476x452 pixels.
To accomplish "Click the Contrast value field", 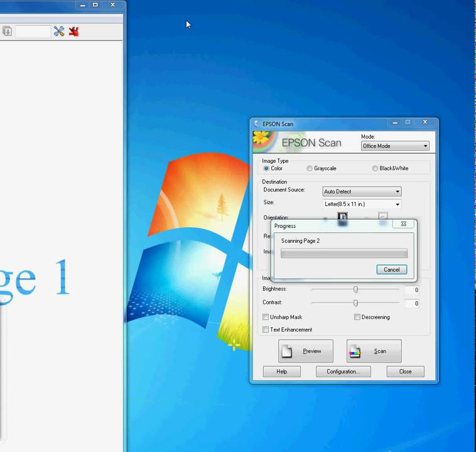I will pos(412,304).
